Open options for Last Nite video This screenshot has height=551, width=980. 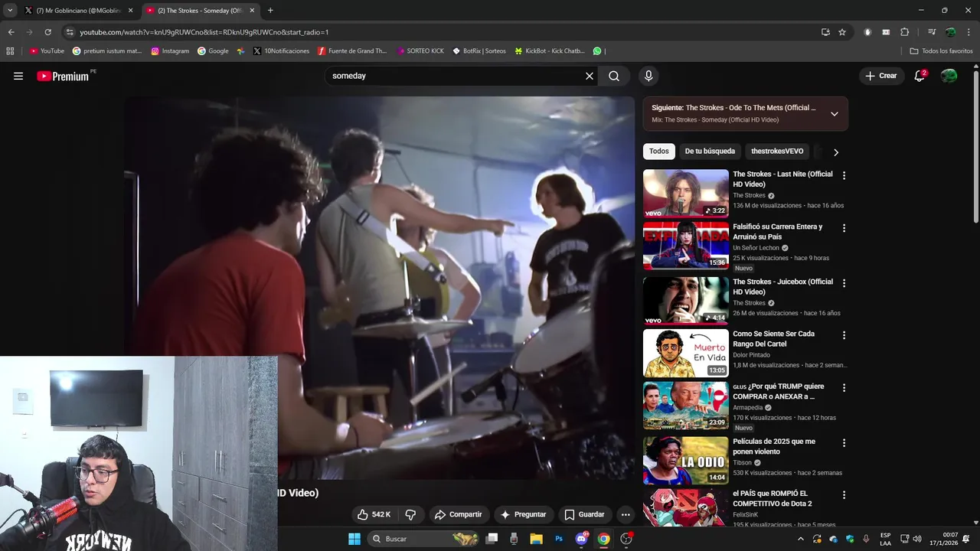(844, 175)
